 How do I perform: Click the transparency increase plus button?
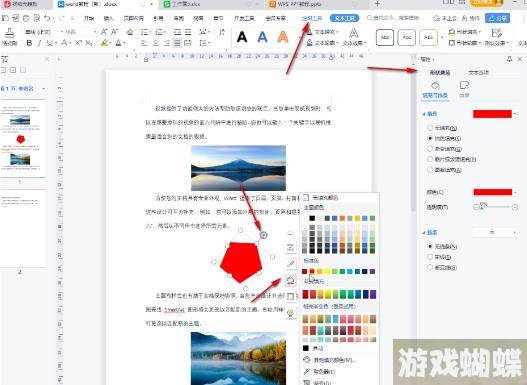[515, 207]
